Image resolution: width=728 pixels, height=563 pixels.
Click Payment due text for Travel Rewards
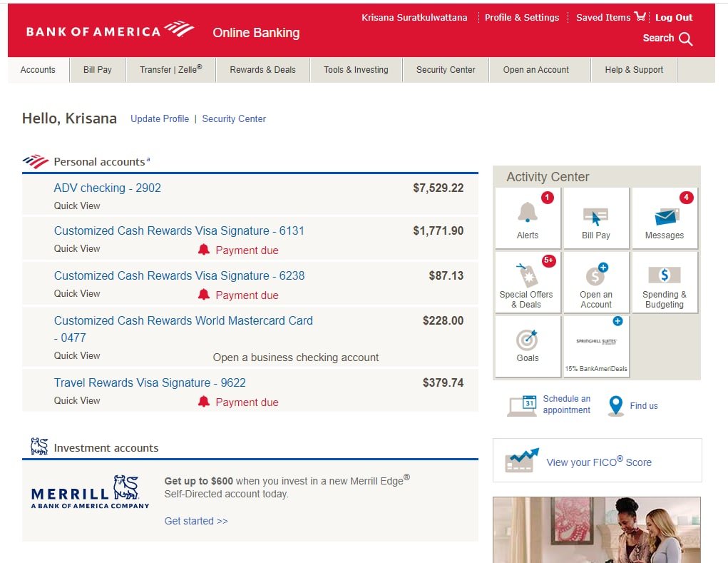247,402
